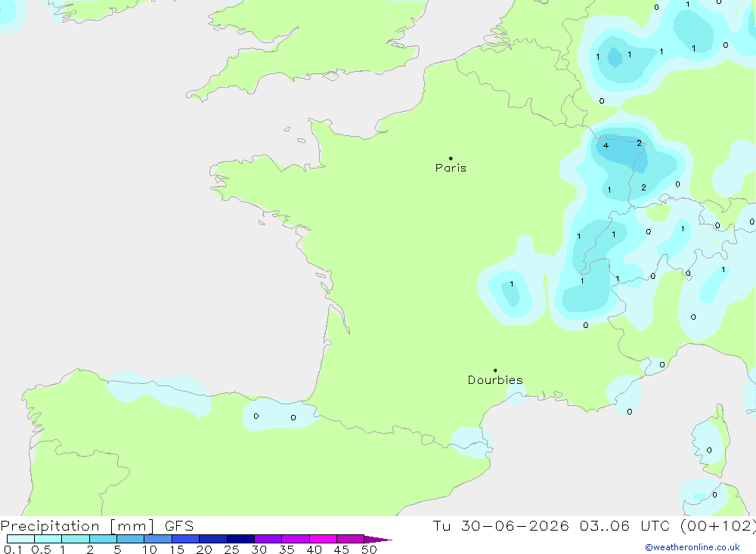This screenshot has height=554, width=756.
Task: Click the legend label '30'
Action: [x=259, y=549]
